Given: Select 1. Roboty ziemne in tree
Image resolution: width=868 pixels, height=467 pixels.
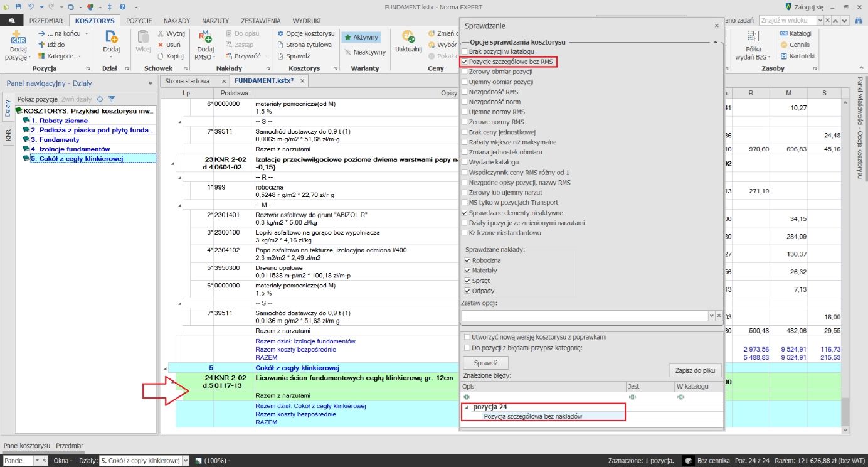Looking at the screenshot, I should point(60,121).
